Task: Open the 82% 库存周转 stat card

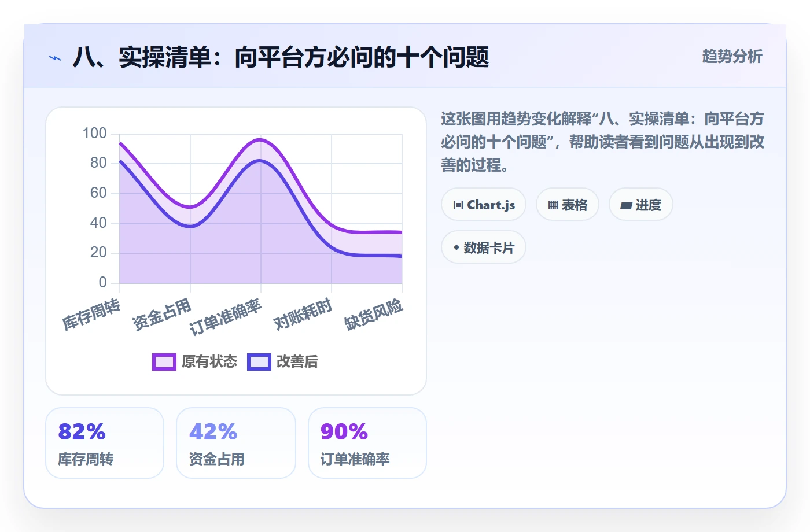Action: coord(105,443)
